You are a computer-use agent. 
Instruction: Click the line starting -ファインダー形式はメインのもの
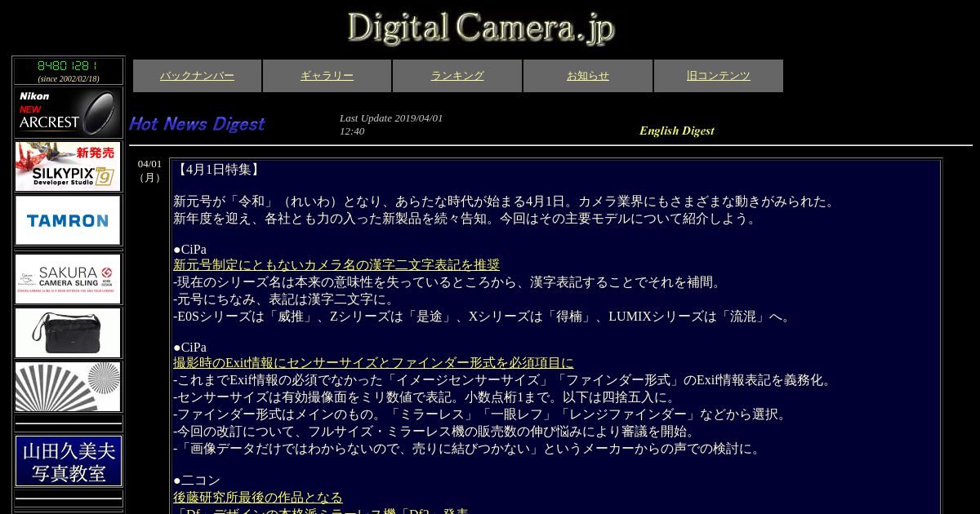tap(482, 414)
